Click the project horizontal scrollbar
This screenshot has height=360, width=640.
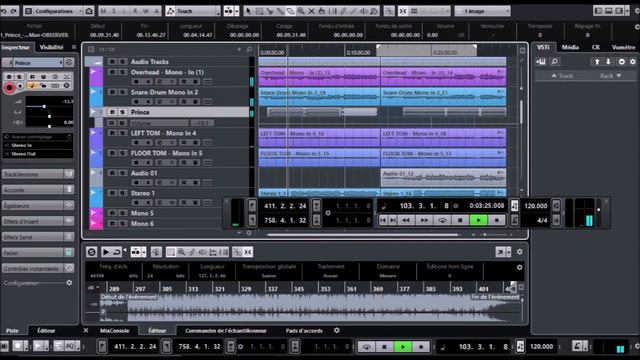pyautogui.click(x=362, y=235)
